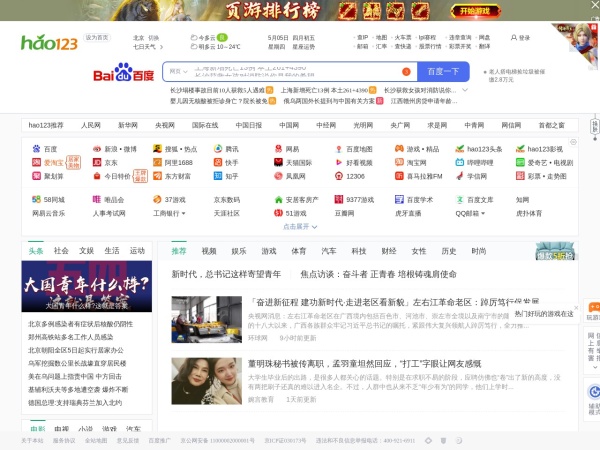Switch to the 娱乐 news tab
This screenshot has width=600, height=450.
239,251
